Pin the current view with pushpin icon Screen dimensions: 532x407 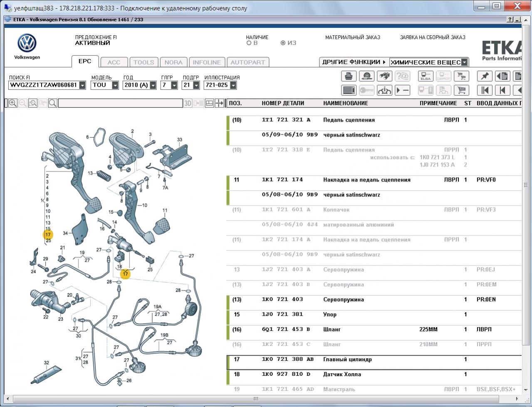click(485, 76)
